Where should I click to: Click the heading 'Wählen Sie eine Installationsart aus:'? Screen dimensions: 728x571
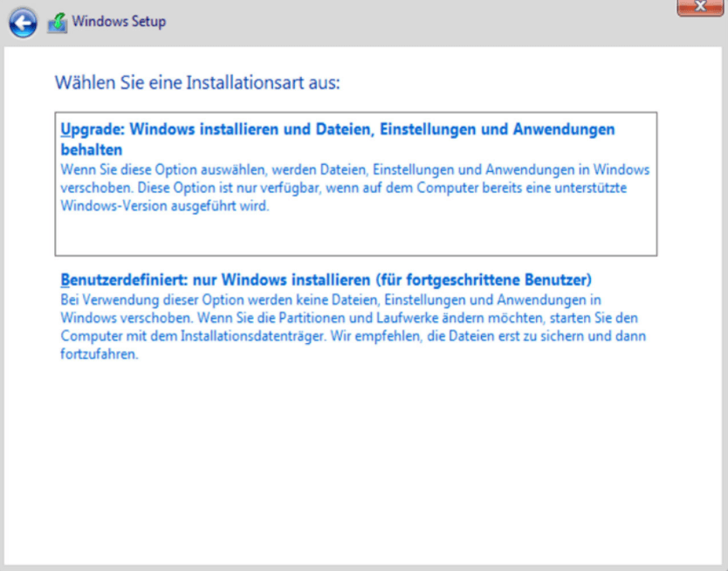pyautogui.click(x=197, y=83)
